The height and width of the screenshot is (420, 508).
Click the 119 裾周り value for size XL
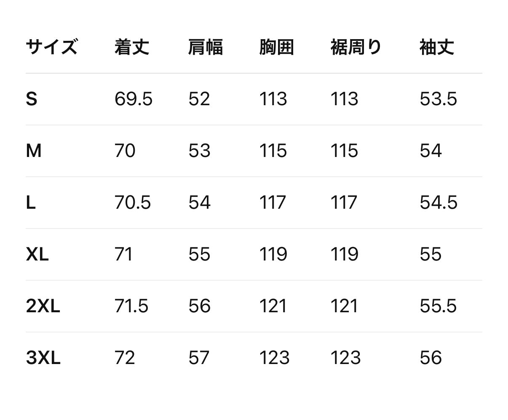coord(344,255)
